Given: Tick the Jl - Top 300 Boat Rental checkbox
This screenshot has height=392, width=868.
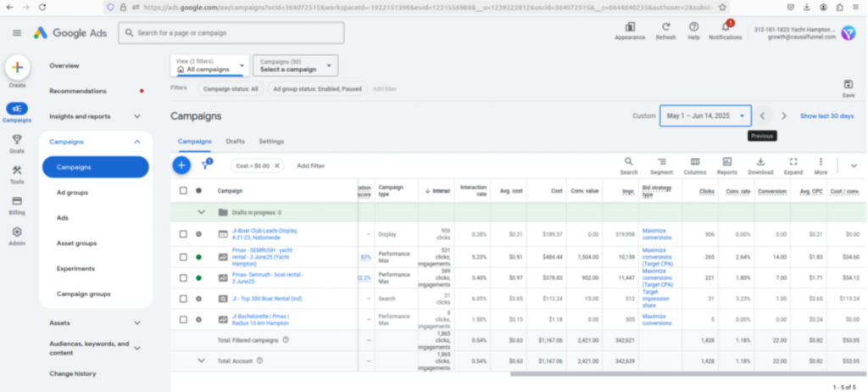Looking at the screenshot, I should pyautogui.click(x=183, y=299).
